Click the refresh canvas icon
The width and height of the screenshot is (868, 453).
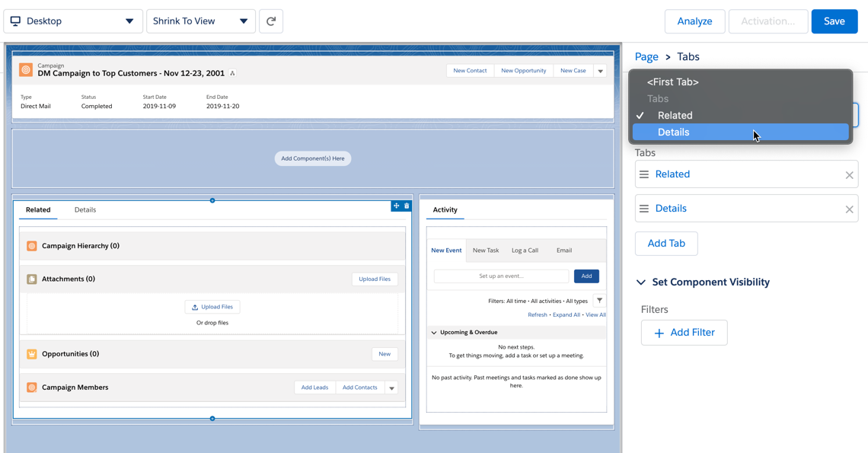271,21
